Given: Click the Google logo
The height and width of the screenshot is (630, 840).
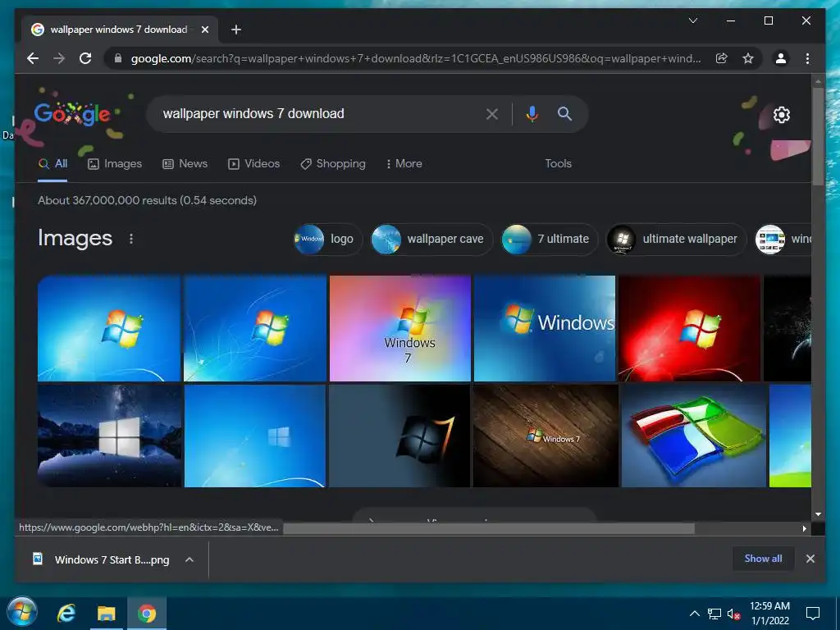Looking at the screenshot, I should pos(72,114).
